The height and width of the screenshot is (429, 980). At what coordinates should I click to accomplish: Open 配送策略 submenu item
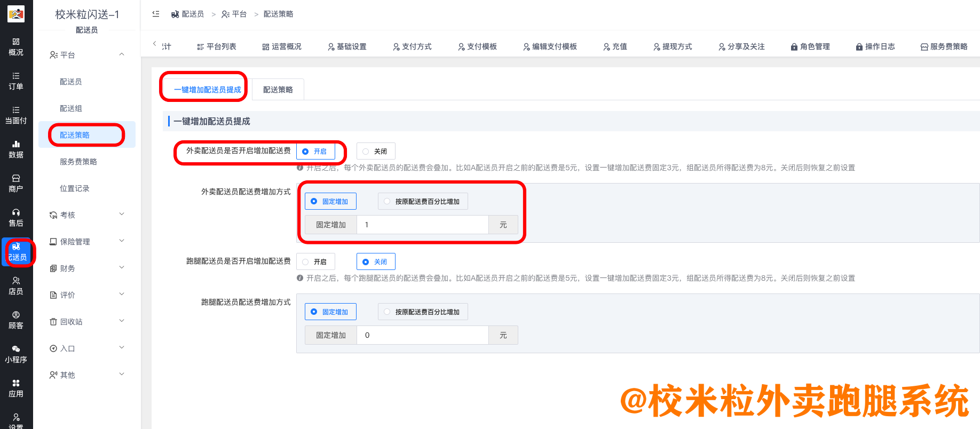click(x=87, y=135)
